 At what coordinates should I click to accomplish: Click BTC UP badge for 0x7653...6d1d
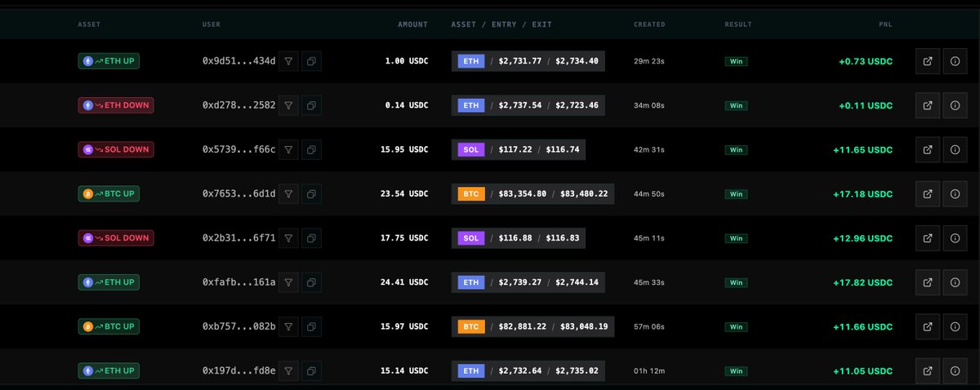point(109,194)
